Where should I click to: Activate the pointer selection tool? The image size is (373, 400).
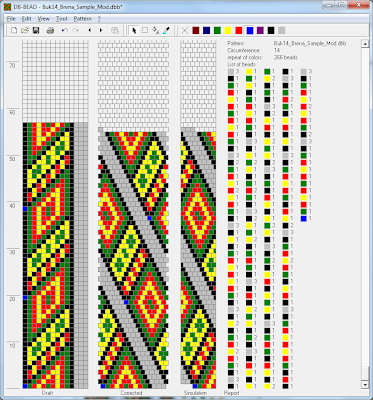(x=134, y=31)
